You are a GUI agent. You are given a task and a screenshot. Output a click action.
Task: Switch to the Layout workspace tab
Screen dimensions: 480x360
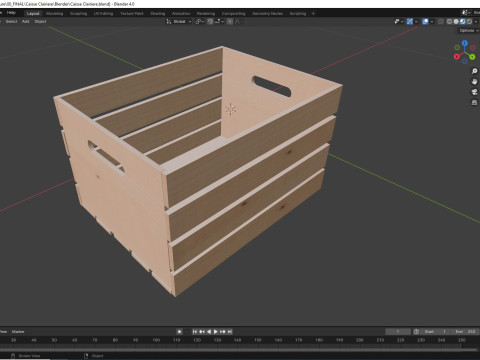click(x=33, y=13)
